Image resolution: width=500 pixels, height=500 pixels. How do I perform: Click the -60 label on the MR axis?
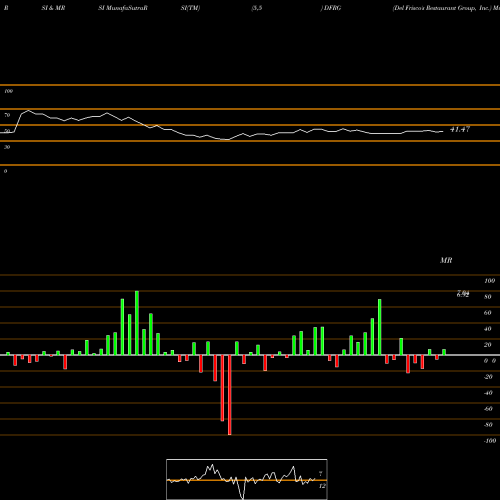(488, 409)
